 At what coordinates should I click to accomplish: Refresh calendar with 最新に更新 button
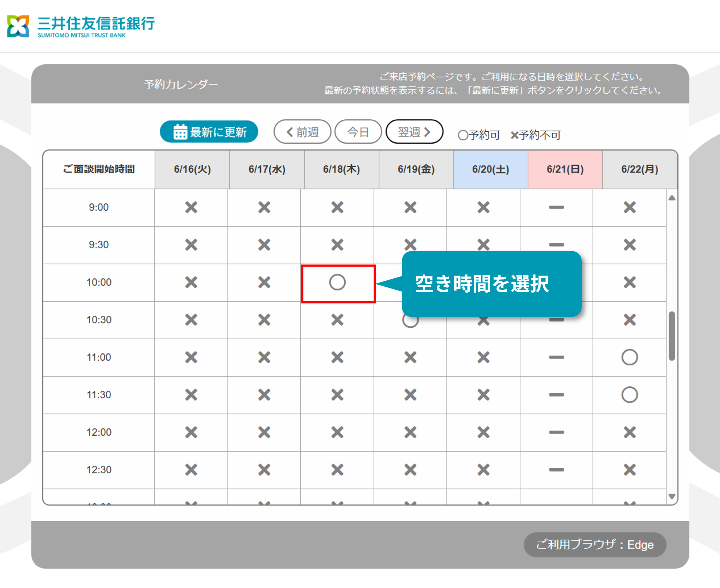[209, 132]
